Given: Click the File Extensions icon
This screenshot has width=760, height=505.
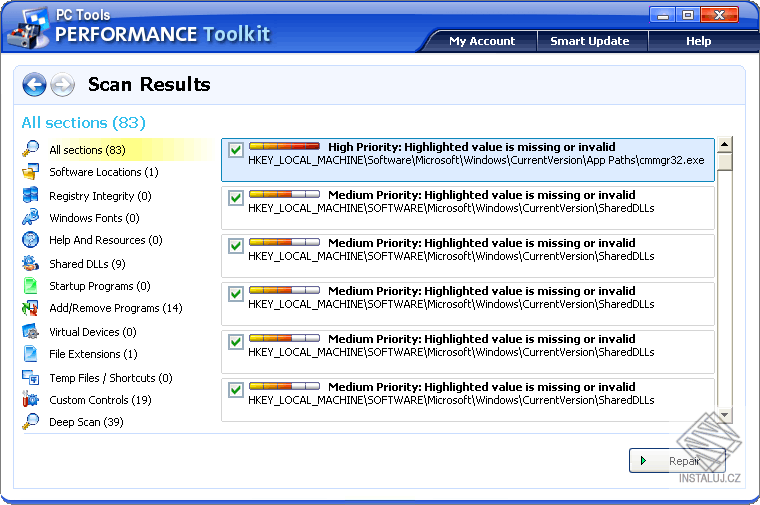Looking at the screenshot, I should coord(30,354).
